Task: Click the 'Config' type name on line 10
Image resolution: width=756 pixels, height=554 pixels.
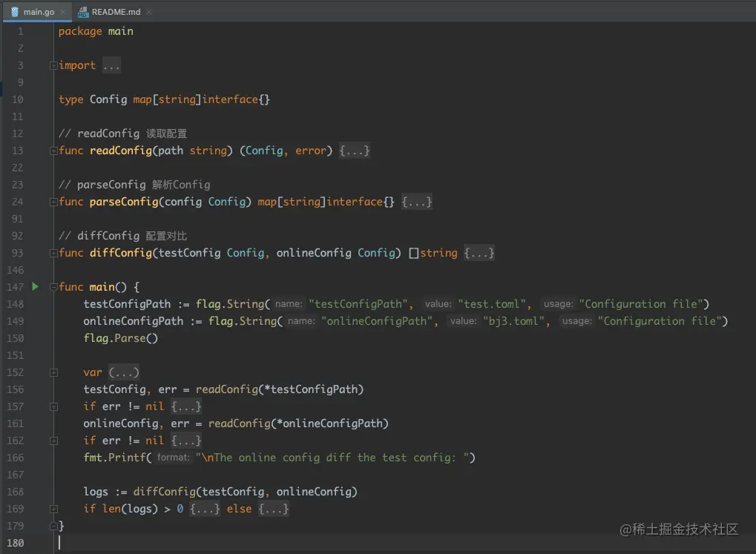Action: click(x=108, y=99)
